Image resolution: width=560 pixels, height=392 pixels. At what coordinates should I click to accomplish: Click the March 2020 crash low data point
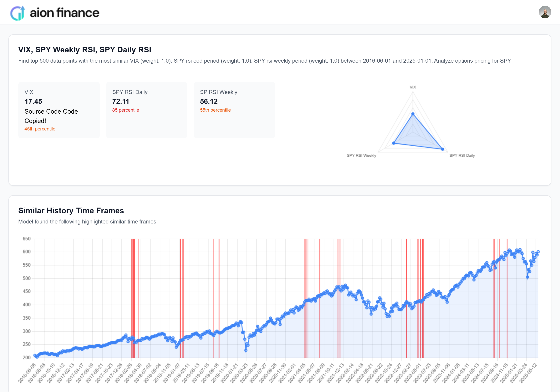pos(246,350)
